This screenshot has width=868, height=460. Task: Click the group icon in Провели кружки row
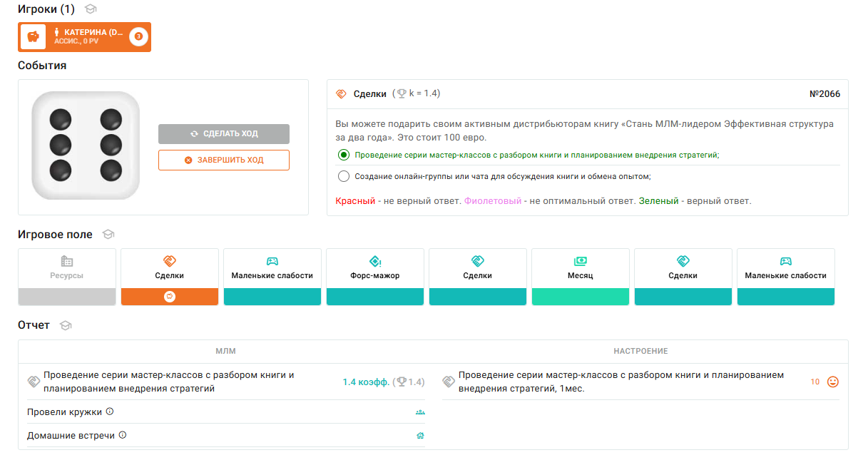420,412
